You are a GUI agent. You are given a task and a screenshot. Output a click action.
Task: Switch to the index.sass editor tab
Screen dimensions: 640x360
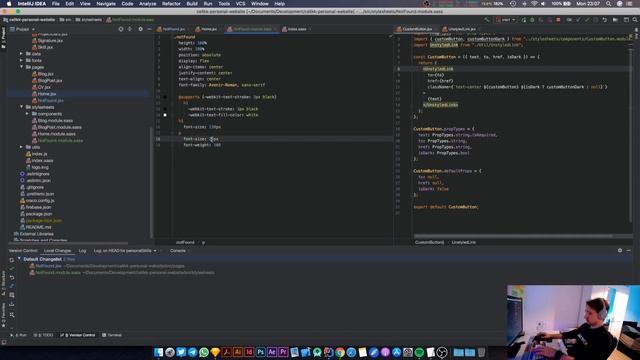(x=296, y=29)
